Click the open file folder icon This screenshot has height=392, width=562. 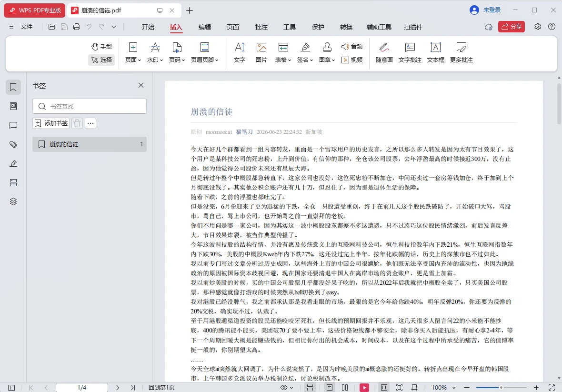(x=51, y=27)
